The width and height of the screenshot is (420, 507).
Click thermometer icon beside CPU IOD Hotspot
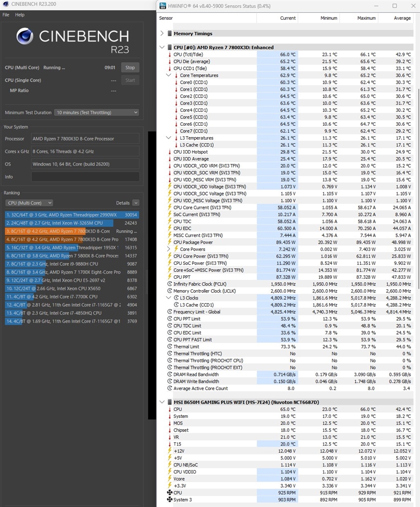[x=170, y=152]
